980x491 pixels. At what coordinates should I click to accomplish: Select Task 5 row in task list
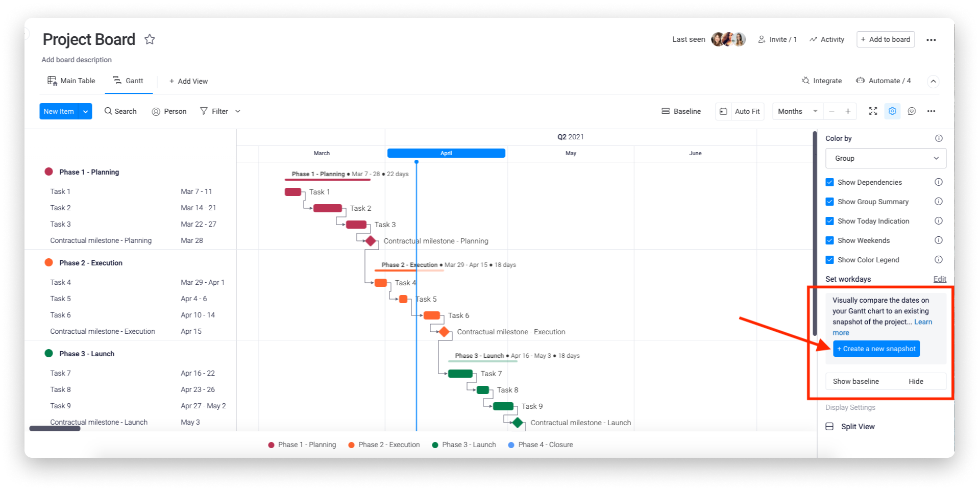tap(131, 299)
